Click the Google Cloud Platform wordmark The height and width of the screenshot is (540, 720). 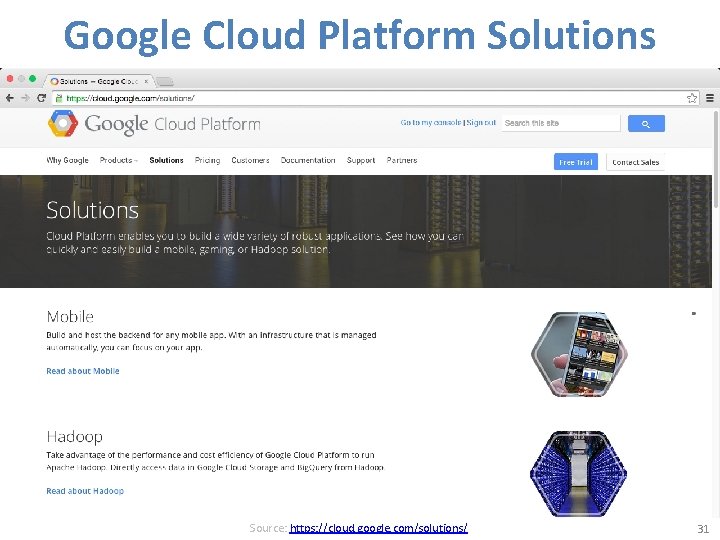[x=172, y=124]
